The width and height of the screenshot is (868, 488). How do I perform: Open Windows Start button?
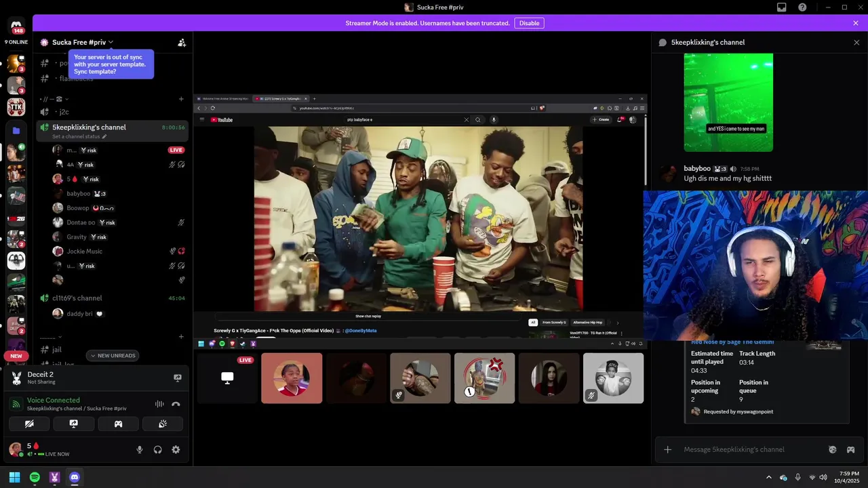pos(14,477)
